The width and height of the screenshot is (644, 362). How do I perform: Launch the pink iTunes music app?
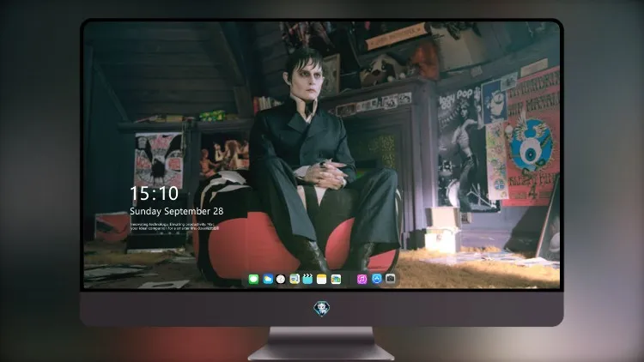pyautogui.click(x=361, y=280)
